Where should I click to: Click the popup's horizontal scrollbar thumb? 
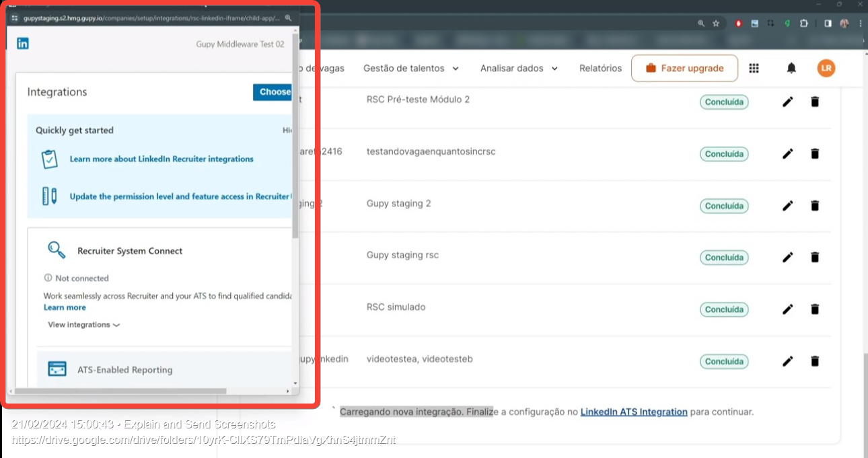pos(120,391)
